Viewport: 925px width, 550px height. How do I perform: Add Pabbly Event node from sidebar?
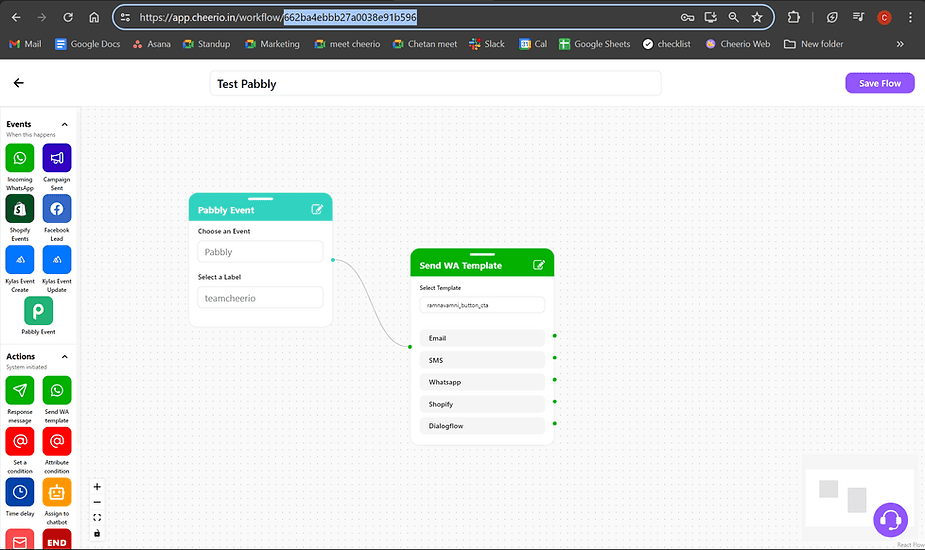(x=38, y=311)
